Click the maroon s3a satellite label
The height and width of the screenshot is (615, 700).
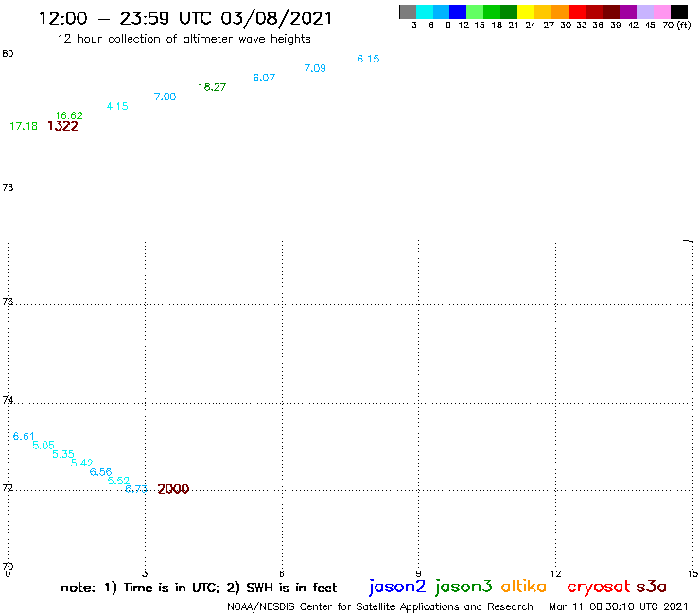coord(652,587)
